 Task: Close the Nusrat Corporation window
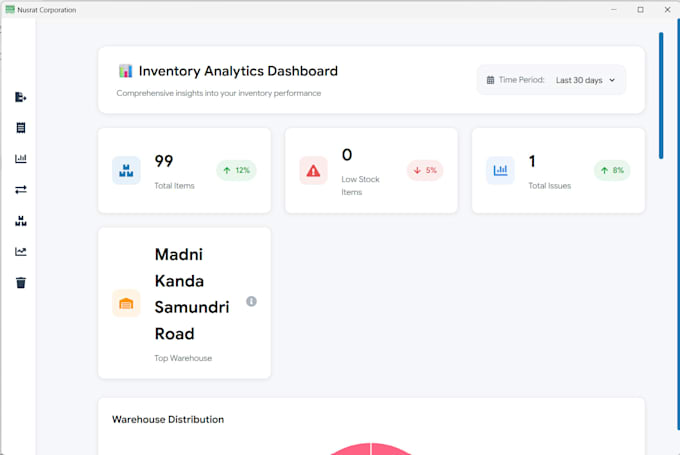coord(667,10)
